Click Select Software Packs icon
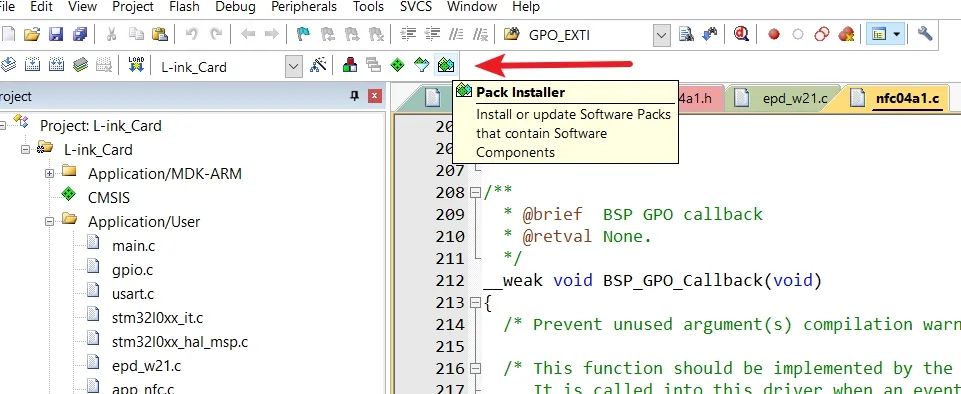Screen dimensions: 961x394 tap(421, 64)
